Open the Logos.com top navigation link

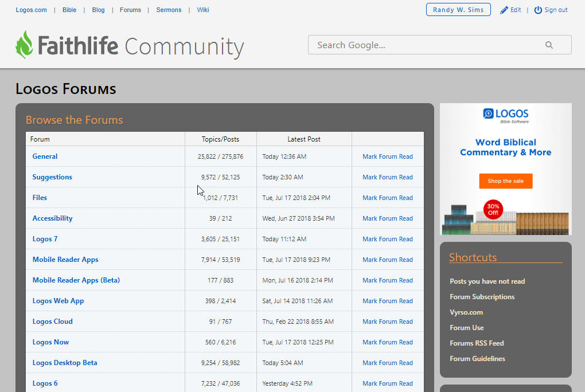coord(32,10)
